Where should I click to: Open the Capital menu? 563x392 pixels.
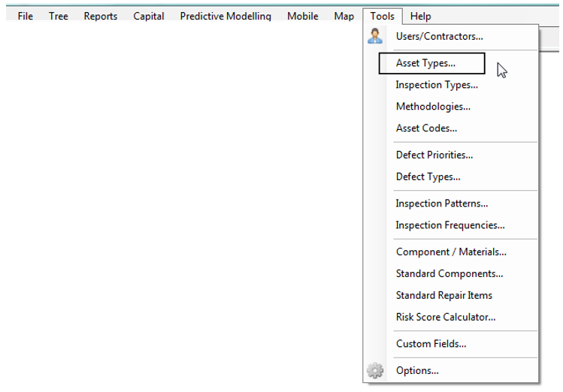point(149,16)
